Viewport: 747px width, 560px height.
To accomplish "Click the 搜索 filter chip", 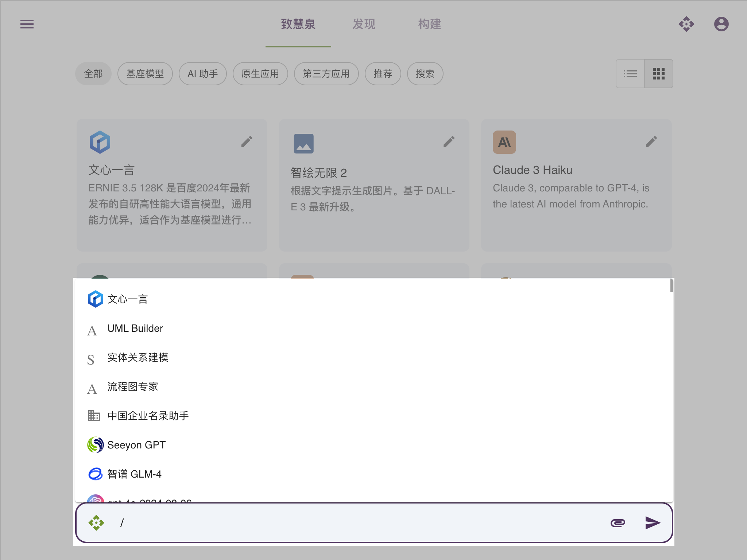I will 425,74.
